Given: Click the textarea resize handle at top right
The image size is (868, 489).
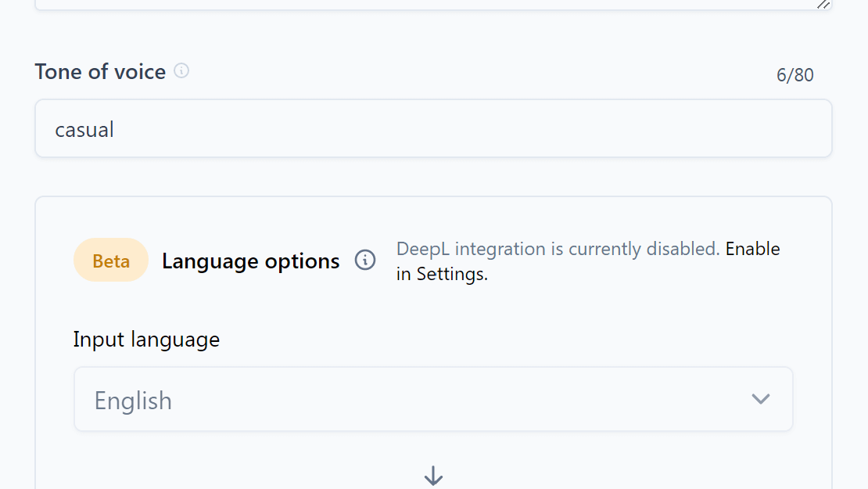Looking at the screenshot, I should (823, 4).
